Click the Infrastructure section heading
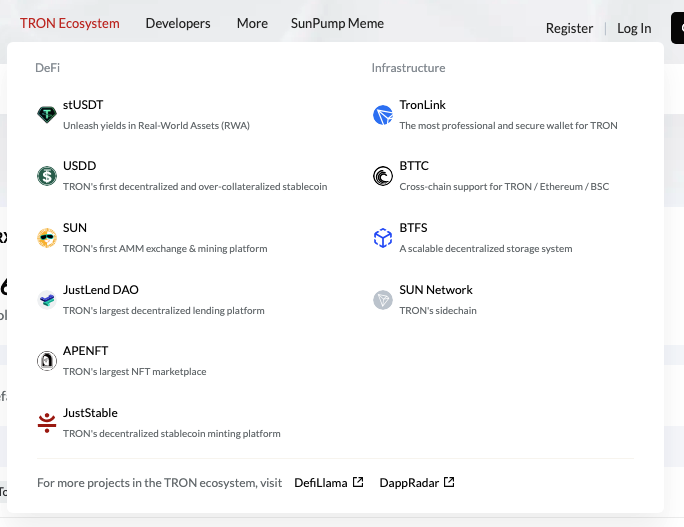This screenshot has width=684, height=527. tap(408, 68)
